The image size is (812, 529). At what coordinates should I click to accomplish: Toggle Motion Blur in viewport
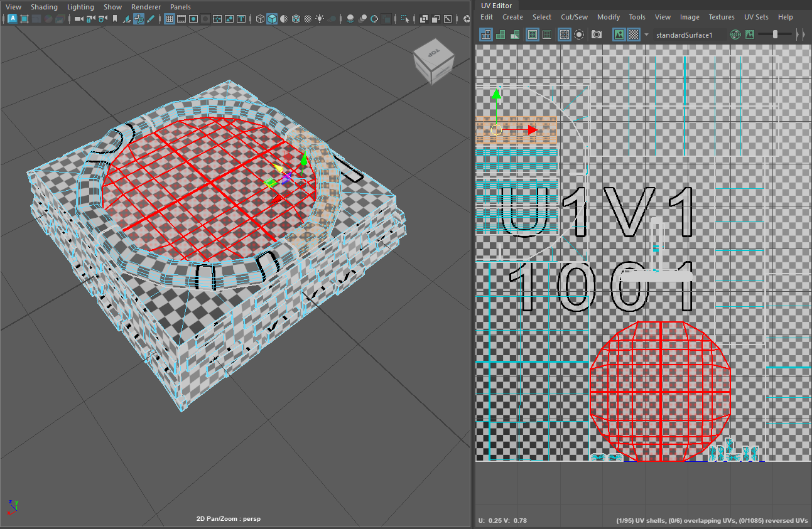click(362, 19)
